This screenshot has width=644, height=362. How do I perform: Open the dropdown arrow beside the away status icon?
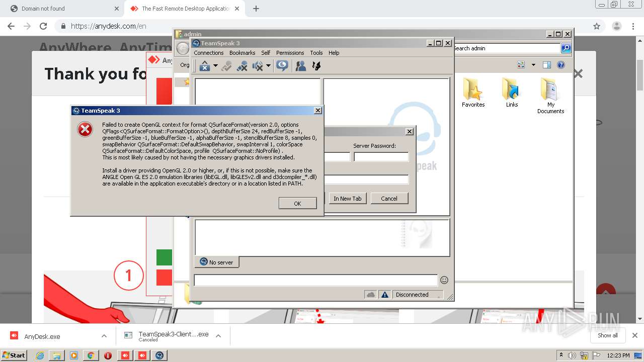[215, 66]
